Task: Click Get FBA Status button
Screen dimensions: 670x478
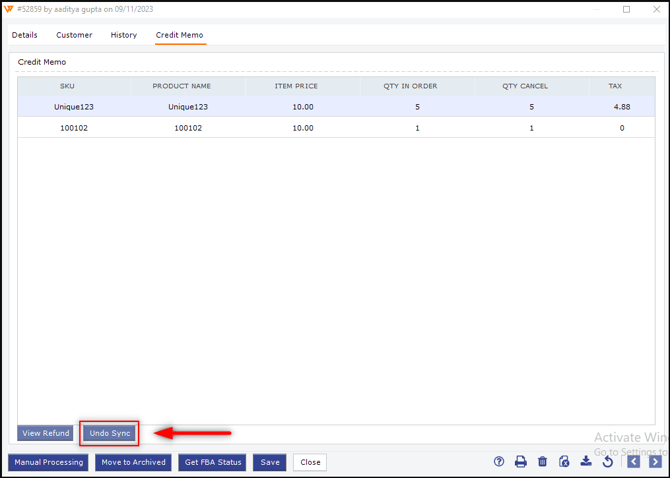Action: (x=213, y=463)
